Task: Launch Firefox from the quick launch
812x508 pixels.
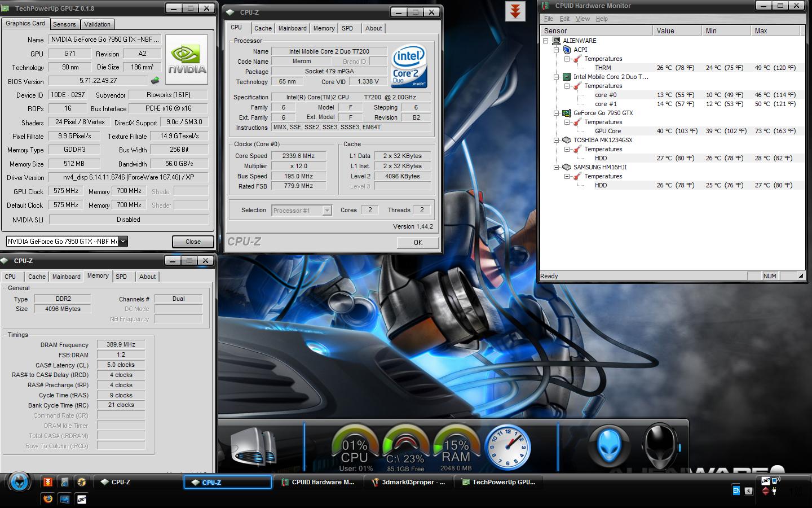Action: [x=48, y=499]
